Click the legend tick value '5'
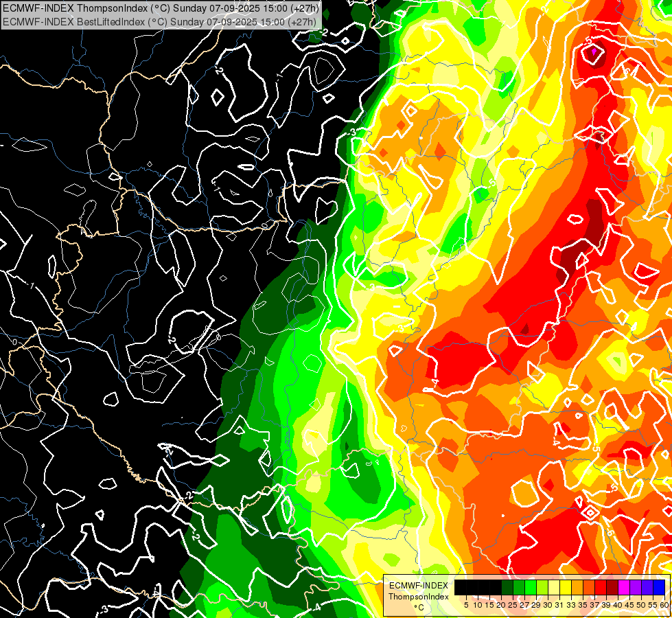The image size is (672, 618). pyautogui.click(x=466, y=605)
